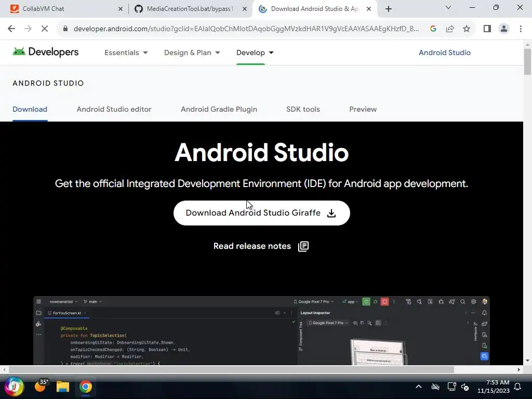Click Download Android Studio Giraffe button
Screen dimensions: 532x399
(262, 213)
